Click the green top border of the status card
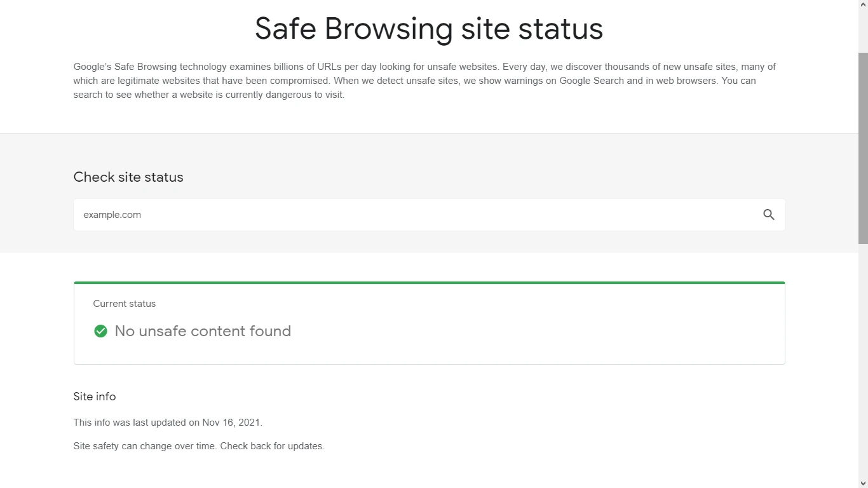This screenshot has width=868, height=488. pyautogui.click(x=430, y=283)
